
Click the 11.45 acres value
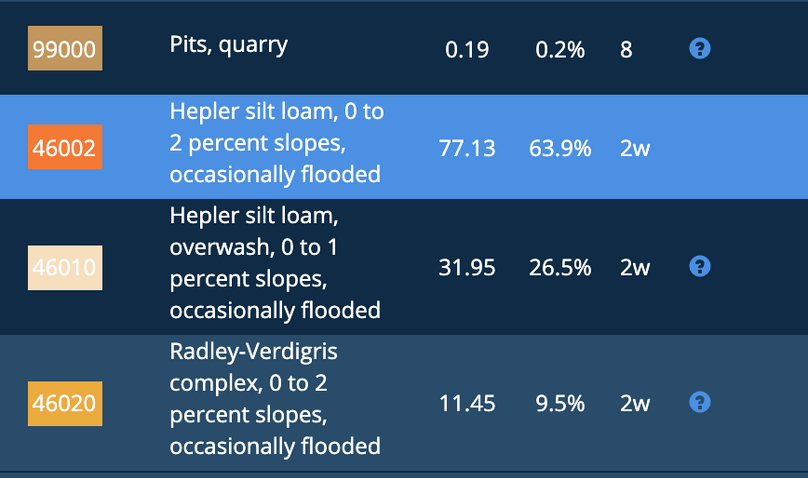pyautogui.click(x=467, y=403)
